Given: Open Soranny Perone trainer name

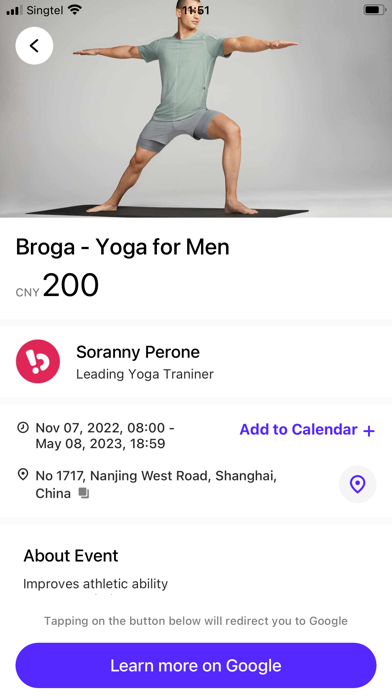Looking at the screenshot, I should pos(138,352).
